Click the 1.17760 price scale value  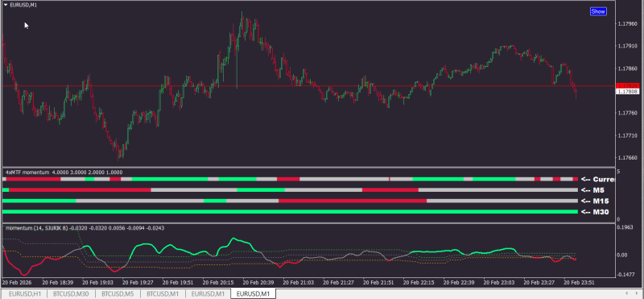click(628, 113)
